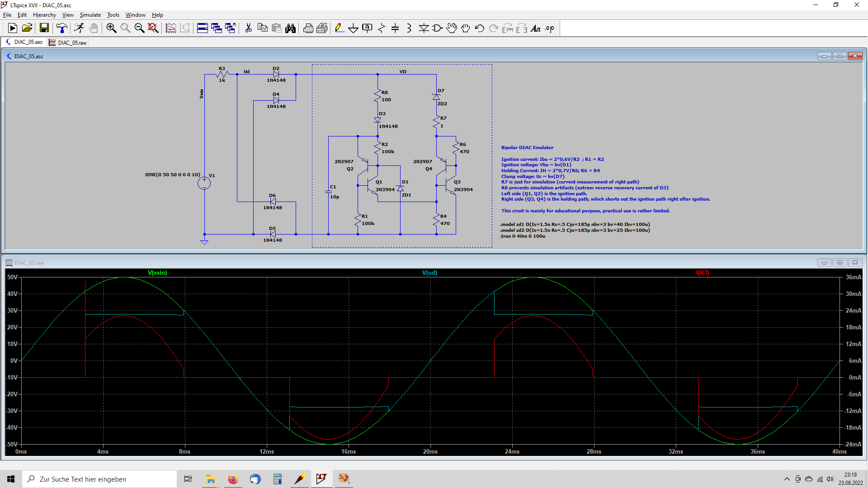Open the component gate selector
Screen dimensions: 868x488
click(x=438, y=28)
